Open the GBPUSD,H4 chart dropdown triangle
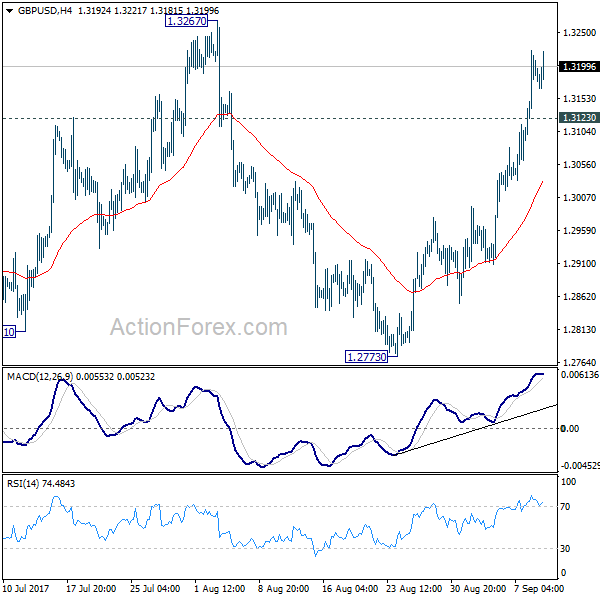 (x=10, y=11)
